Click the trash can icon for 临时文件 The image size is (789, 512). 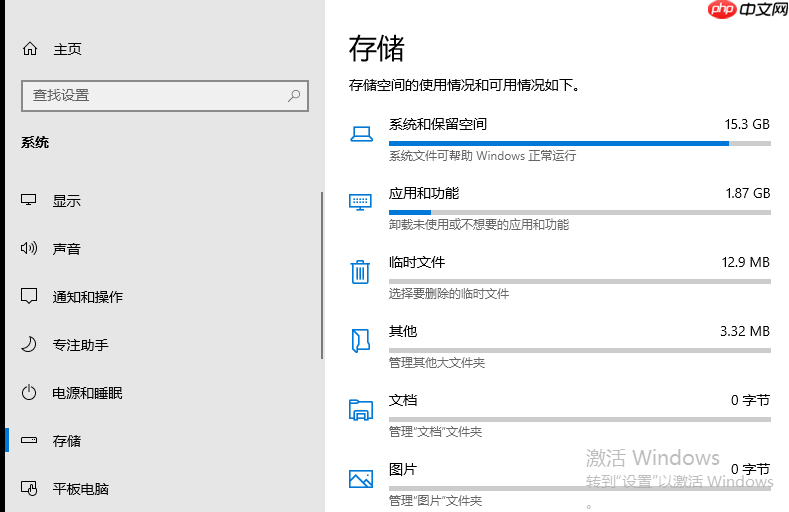pyautogui.click(x=360, y=272)
